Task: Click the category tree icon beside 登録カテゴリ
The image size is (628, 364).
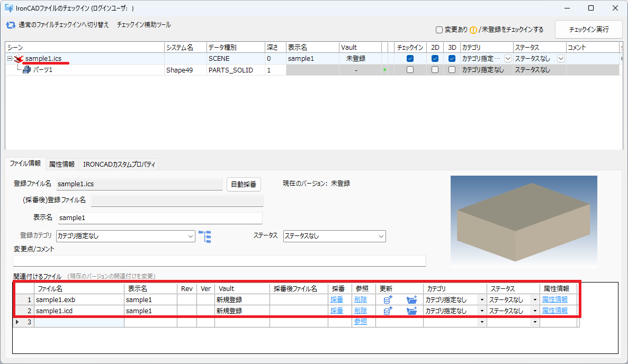Action: 204,236
